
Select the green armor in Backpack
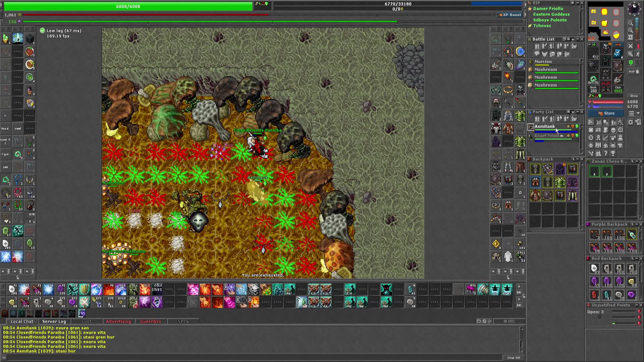coord(560,182)
